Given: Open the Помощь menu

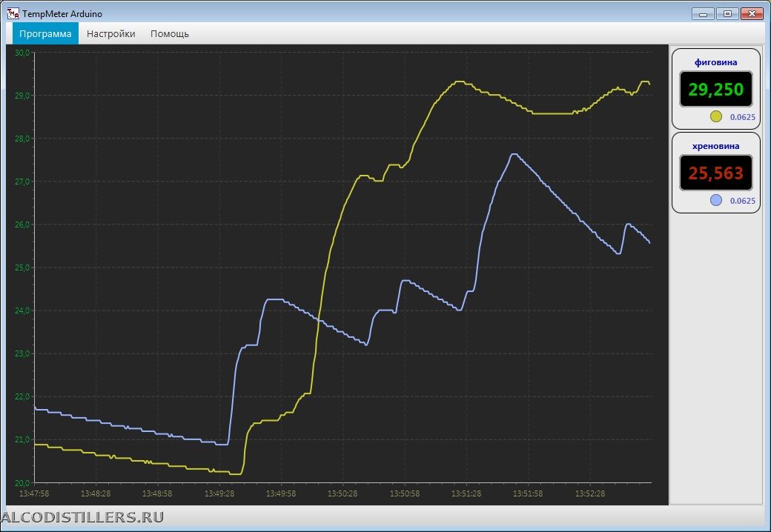Looking at the screenshot, I should 170,34.
